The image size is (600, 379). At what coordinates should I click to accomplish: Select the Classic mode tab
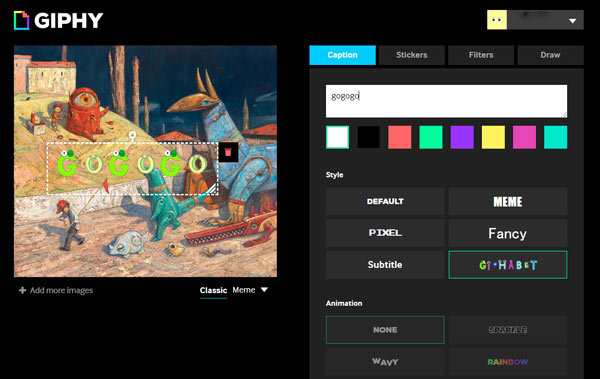pos(213,290)
